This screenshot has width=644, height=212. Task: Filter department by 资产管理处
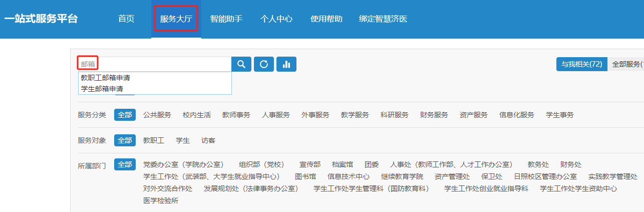(452, 176)
